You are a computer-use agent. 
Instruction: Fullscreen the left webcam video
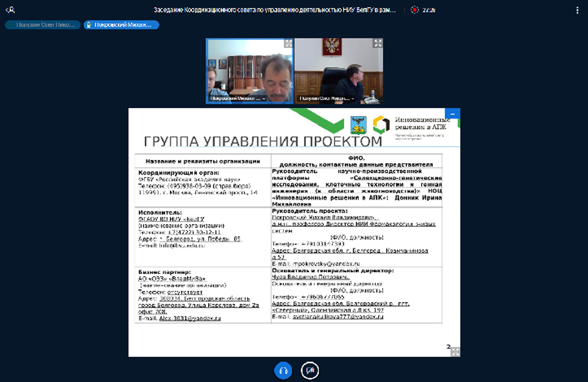click(288, 43)
